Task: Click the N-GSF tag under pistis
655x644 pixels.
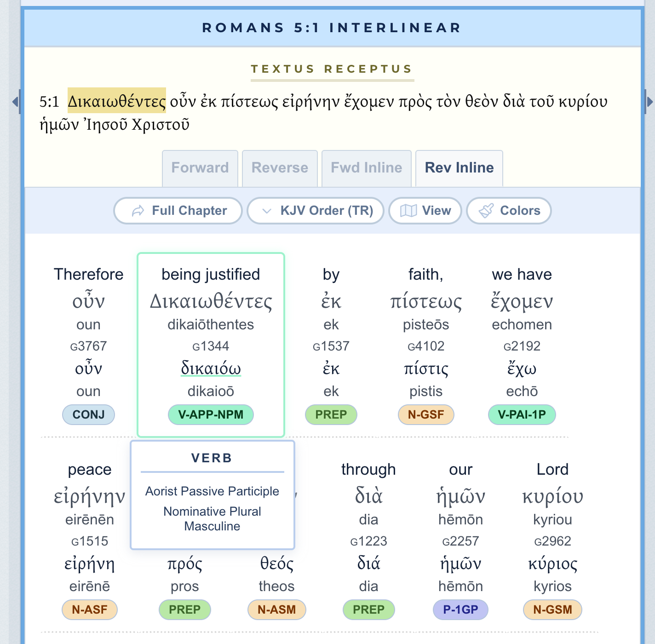Action: [x=426, y=414]
